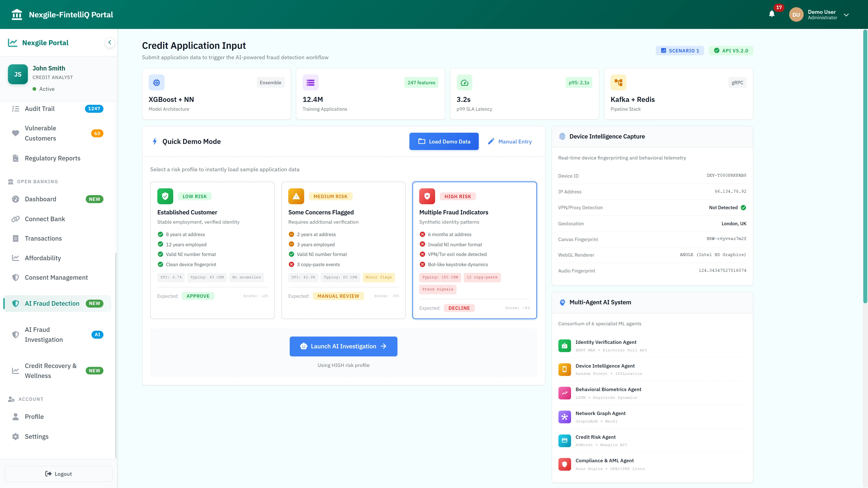The image size is (868, 488).
Task: Click the Logout option at sidebar bottom
Action: tap(58, 474)
